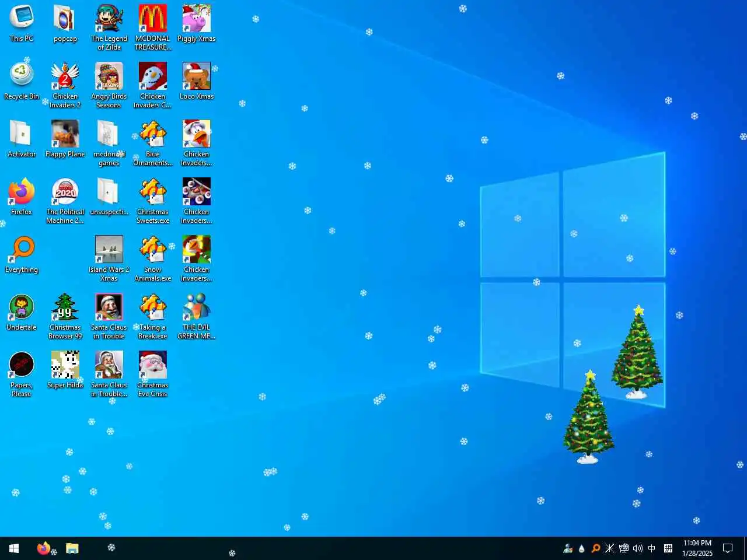
Task: Select the snowman Chicken Invaders C... shortcut
Action: coord(153,86)
